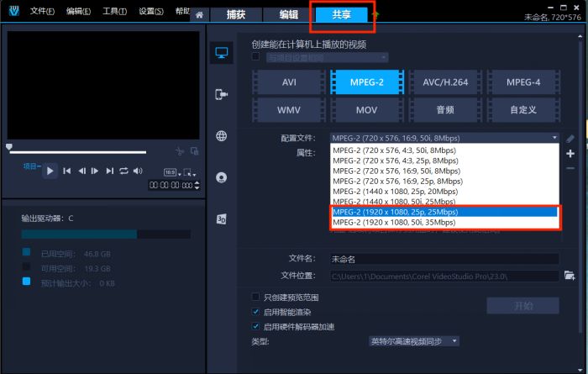Enable 'create preview range only' checkbox

(255, 297)
